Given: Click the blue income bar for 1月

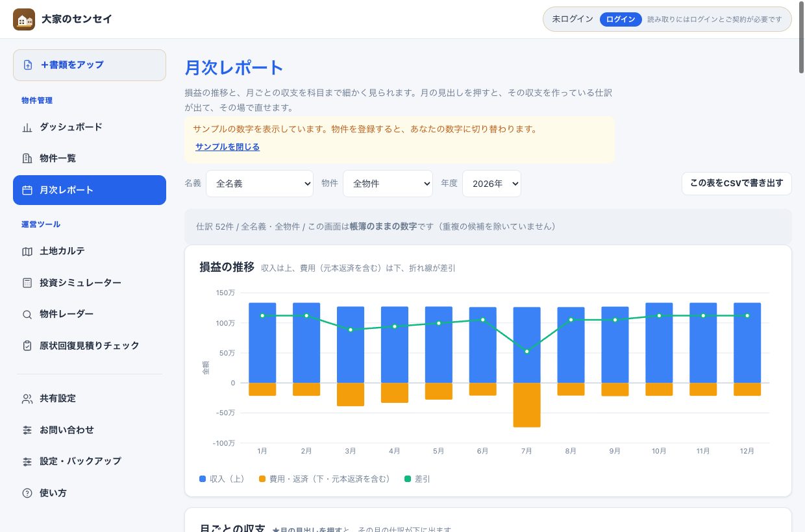Looking at the screenshot, I should click(x=262, y=343).
